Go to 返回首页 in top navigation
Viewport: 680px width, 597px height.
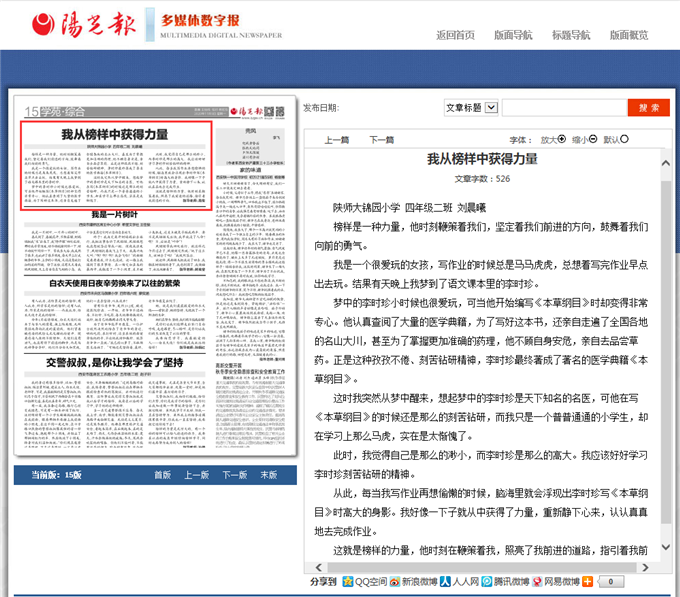pos(455,35)
